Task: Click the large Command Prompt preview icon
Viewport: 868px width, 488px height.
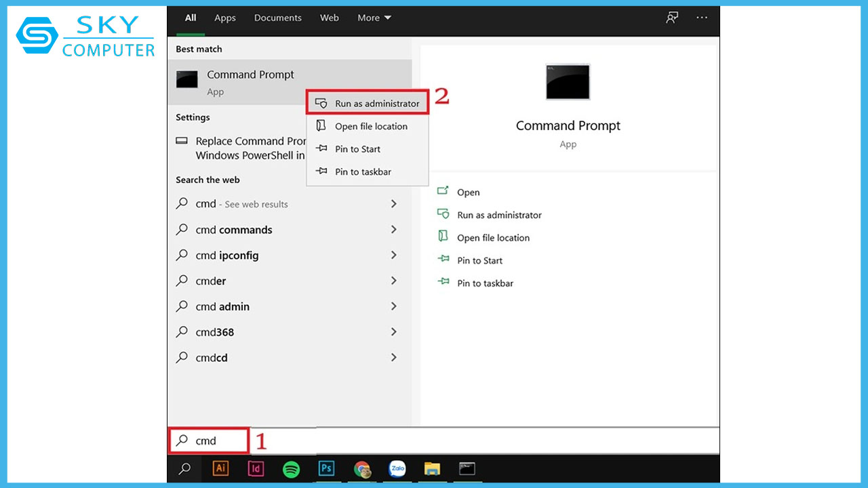Action: click(568, 83)
